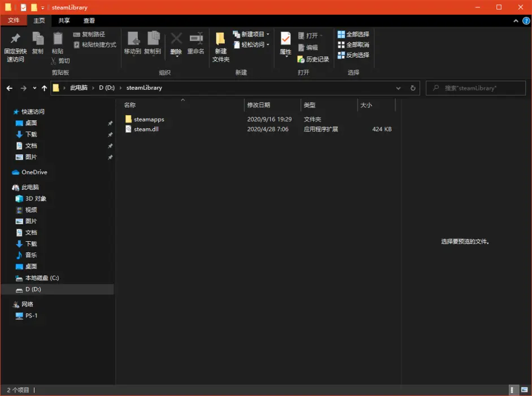Open pinned Pictures (图片) under Quick access
532x396 pixels.
31,157
